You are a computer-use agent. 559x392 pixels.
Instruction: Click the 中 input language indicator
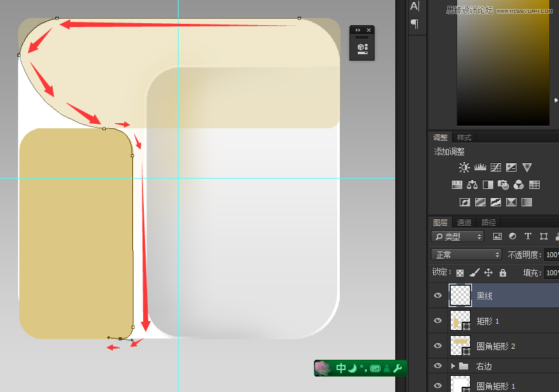(x=341, y=368)
